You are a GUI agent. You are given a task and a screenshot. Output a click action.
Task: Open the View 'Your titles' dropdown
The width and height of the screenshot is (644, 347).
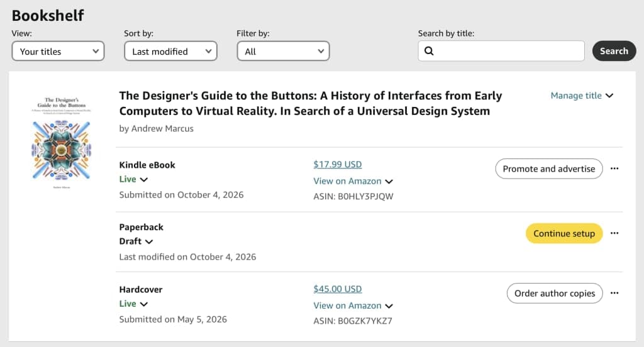coord(58,52)
